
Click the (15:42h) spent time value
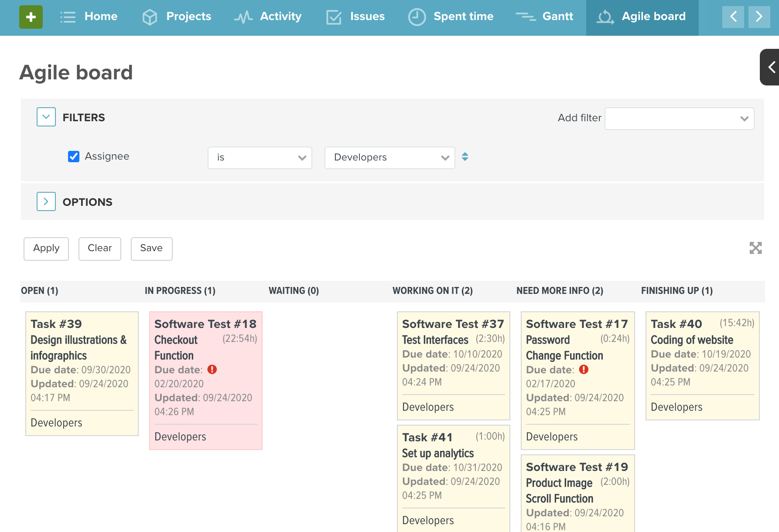737,323
